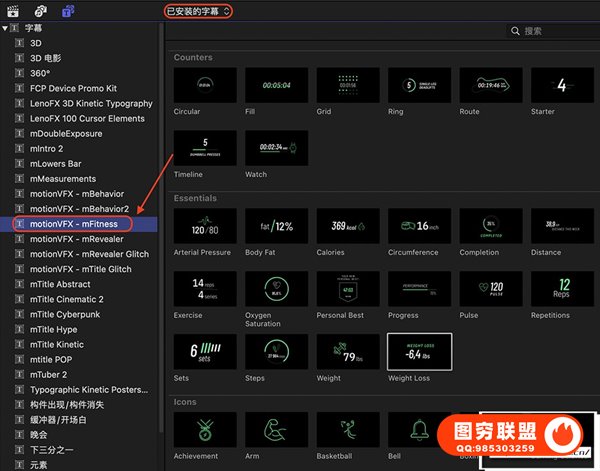Choose the Circular counter thumbnail

(x=205, y=85)
